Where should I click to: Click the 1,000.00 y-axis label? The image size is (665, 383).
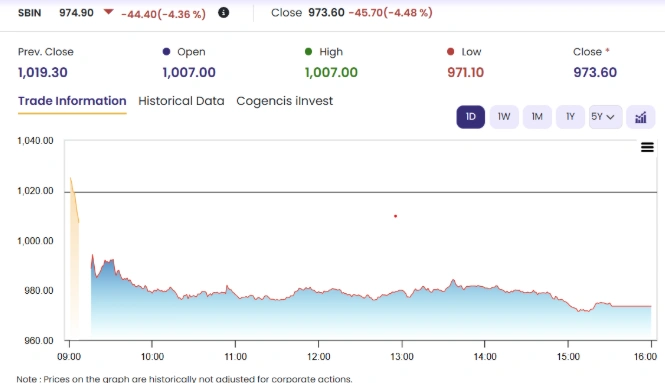tap(35, 241)
